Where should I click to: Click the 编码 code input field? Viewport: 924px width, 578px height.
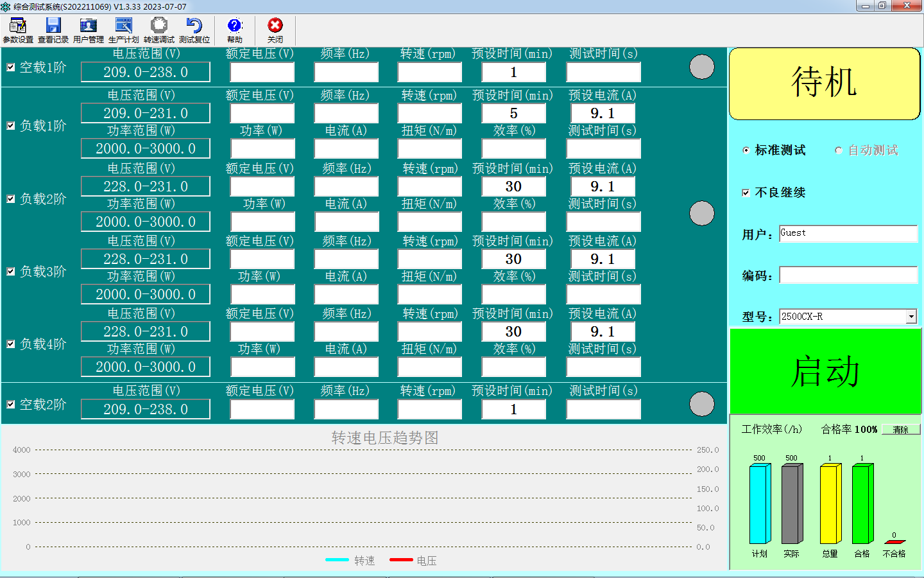848,276
